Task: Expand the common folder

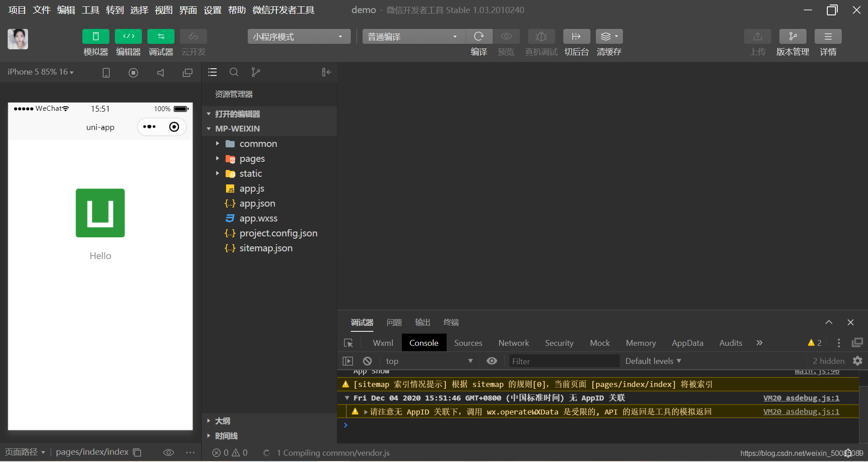Action: pyautogui.click(x=269, y=144)
